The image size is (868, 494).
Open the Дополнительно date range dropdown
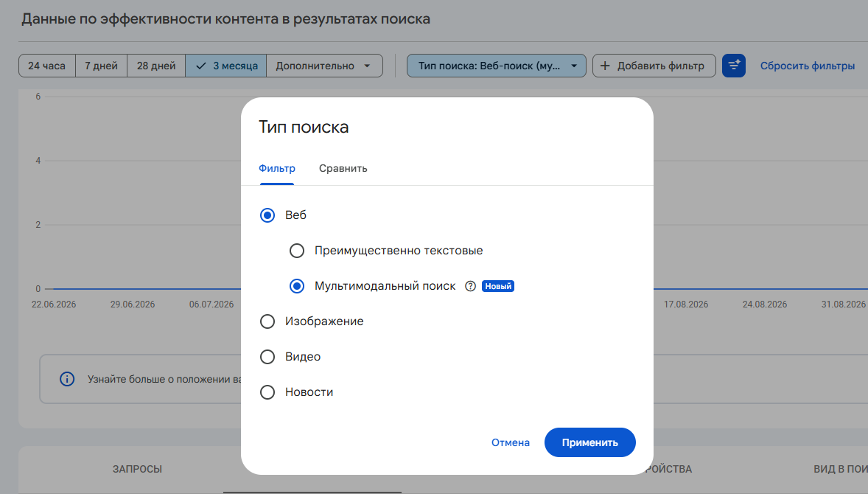pos(324,66)
